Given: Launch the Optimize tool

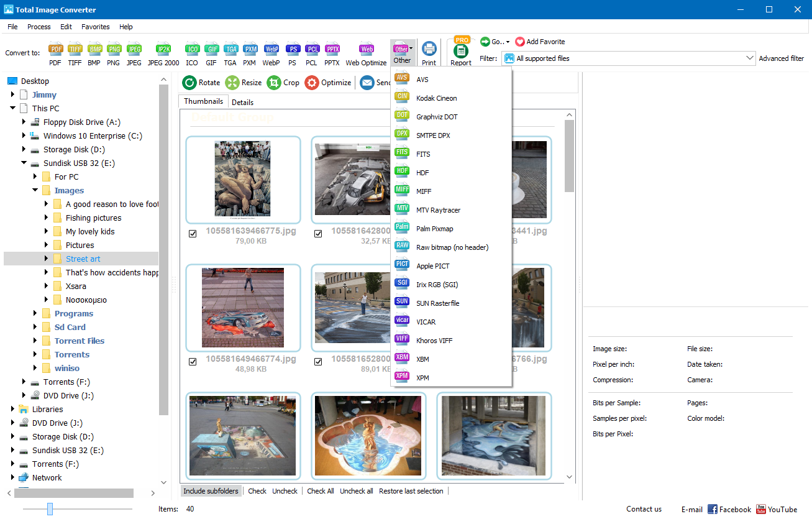Looking at the screenshot, I should 328,83.
